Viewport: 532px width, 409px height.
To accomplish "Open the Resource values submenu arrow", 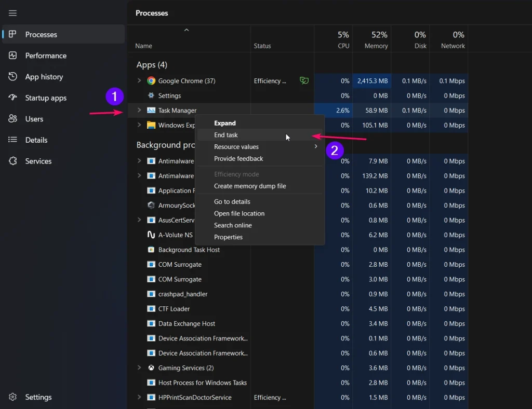I will click(x=316, y=146).
